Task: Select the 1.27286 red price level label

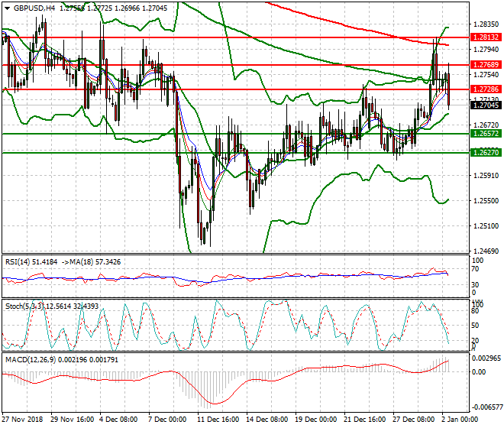Action: [486, 89]
